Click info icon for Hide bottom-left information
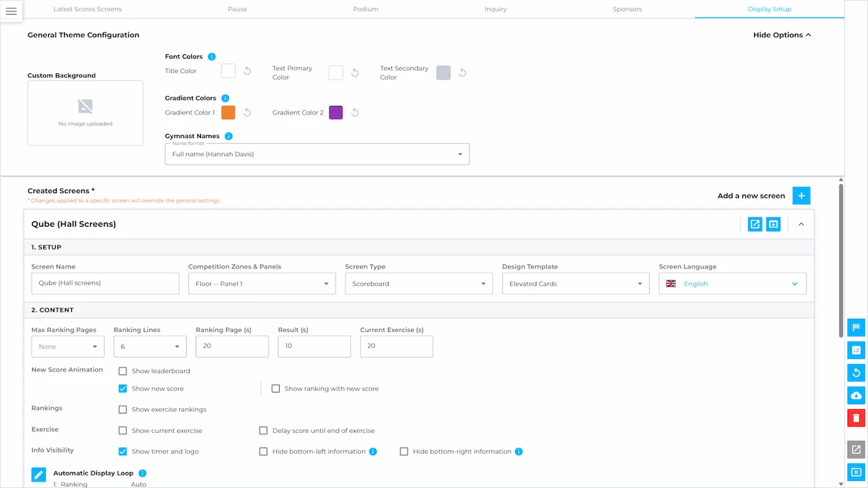868x488 pixels. 373,452
